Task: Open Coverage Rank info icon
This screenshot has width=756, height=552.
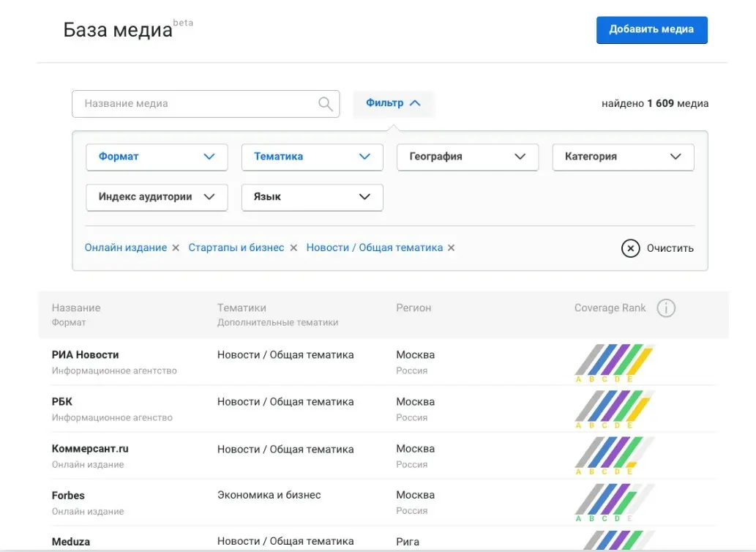Action: click(666, 307)
